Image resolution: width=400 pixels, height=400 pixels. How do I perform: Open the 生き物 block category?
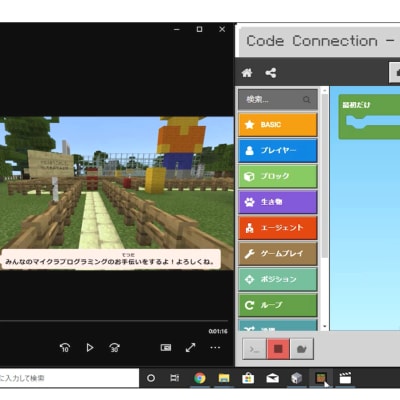[278, 202]
